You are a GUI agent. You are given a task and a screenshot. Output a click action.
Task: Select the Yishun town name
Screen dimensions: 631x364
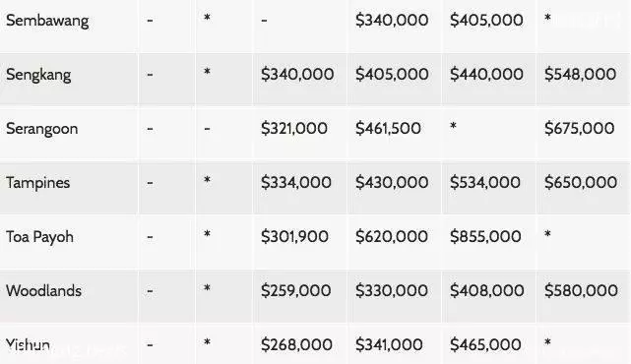(x=29, y=344)
